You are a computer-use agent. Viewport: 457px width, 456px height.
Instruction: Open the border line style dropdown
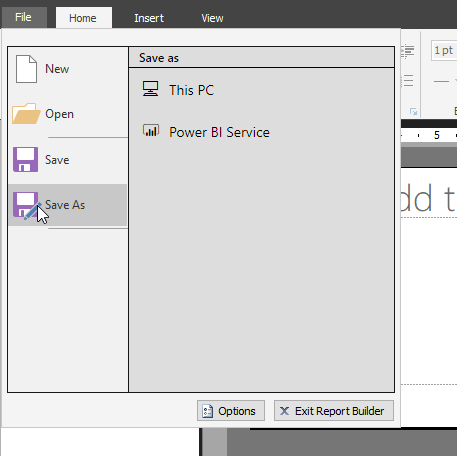[445, 81]
